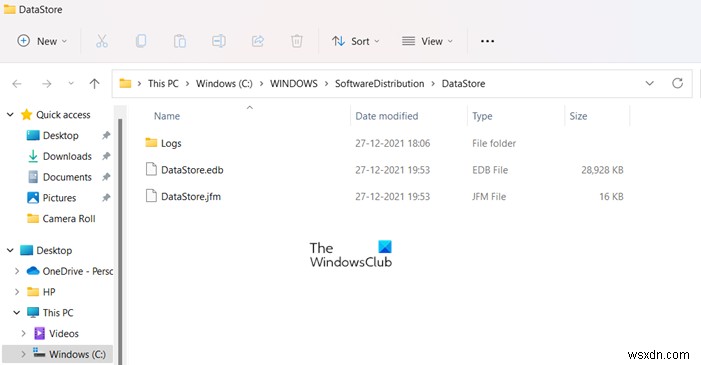Open the New item dropdown
Viewport: 701px width, 365px height.
pyautogui.click(x=42, y=41)
